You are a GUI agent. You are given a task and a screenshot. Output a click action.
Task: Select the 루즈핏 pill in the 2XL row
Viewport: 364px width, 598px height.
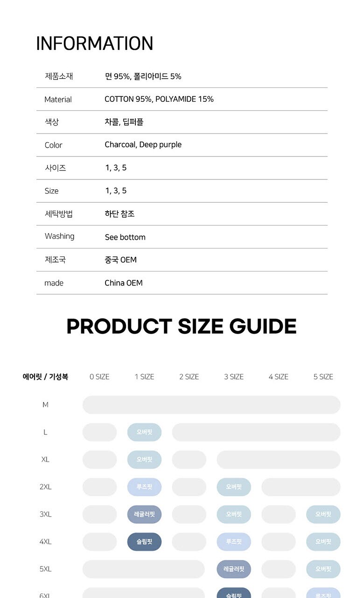point(144,487)
